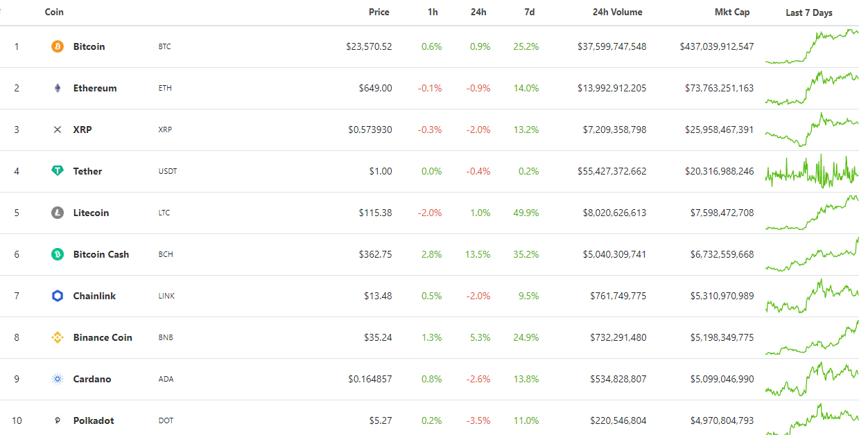The image size is (868, 435).
Task: Open the Ethereum coin page link
Action: coord(95,88)
